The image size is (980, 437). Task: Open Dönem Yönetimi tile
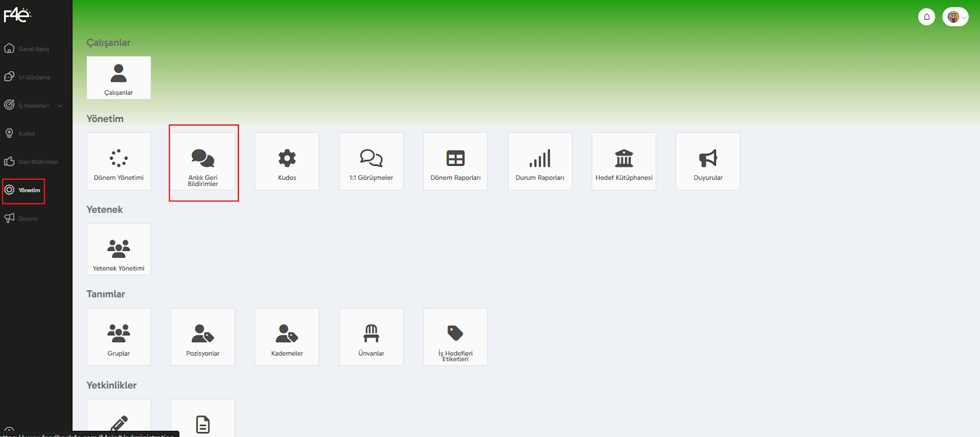119,161
